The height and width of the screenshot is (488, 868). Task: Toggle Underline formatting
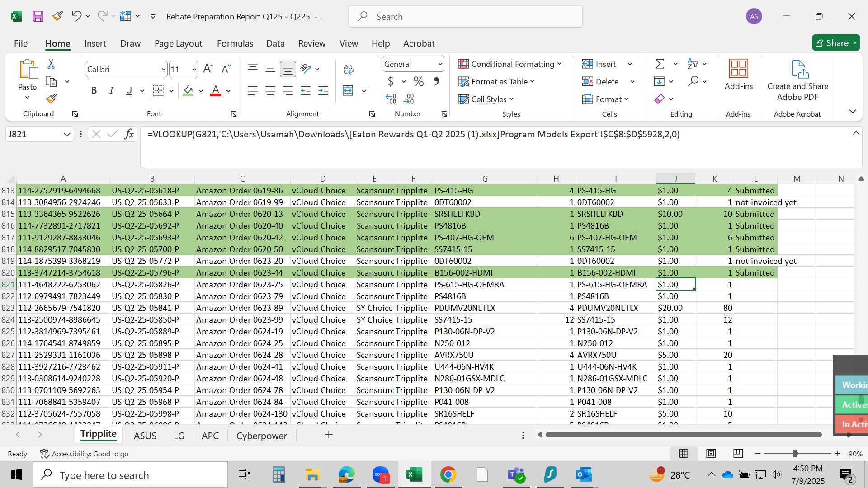[129, 91]
